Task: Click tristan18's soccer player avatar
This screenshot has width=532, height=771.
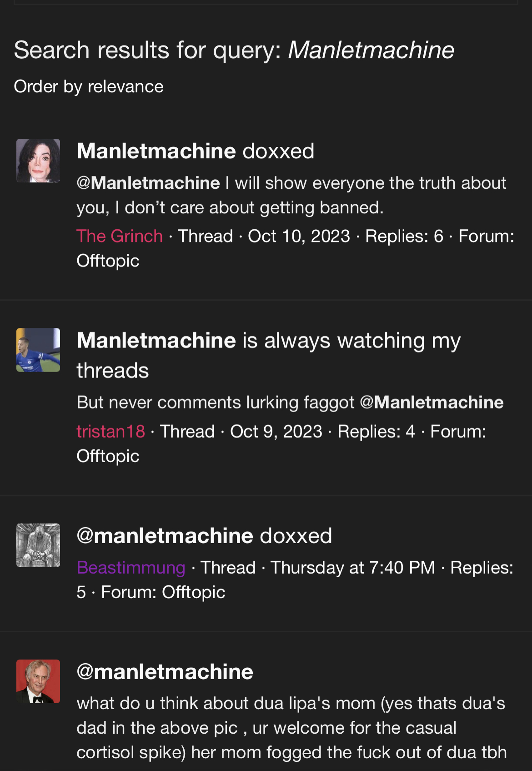Action: 38,350
